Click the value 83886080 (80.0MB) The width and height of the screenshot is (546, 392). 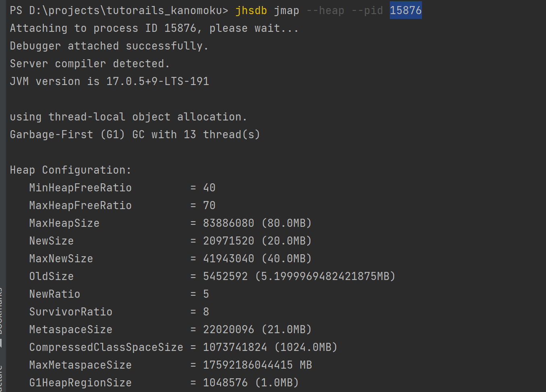point(257,223)
